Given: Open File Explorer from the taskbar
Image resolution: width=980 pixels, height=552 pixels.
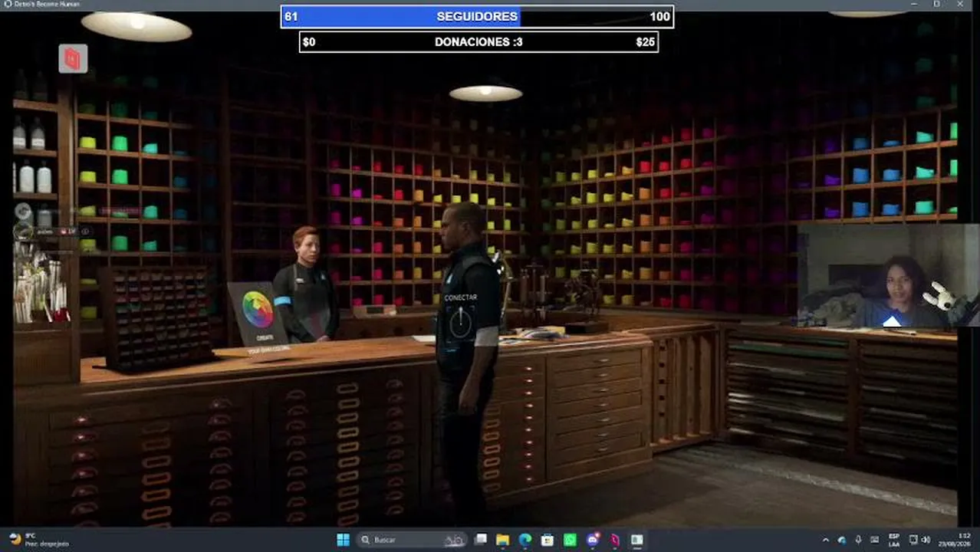Looking at the screenshot, I should click(x=502, y=540).
